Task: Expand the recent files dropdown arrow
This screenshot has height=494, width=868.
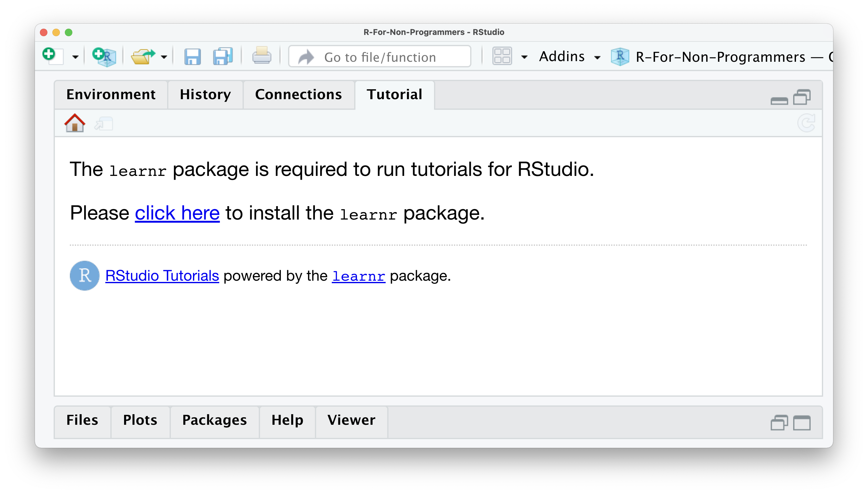Action: tap(164, 57)
